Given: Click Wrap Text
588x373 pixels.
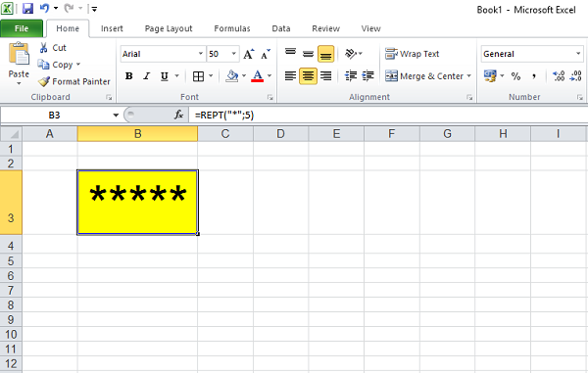Looking at the screenshot, I should coord(413,54).
